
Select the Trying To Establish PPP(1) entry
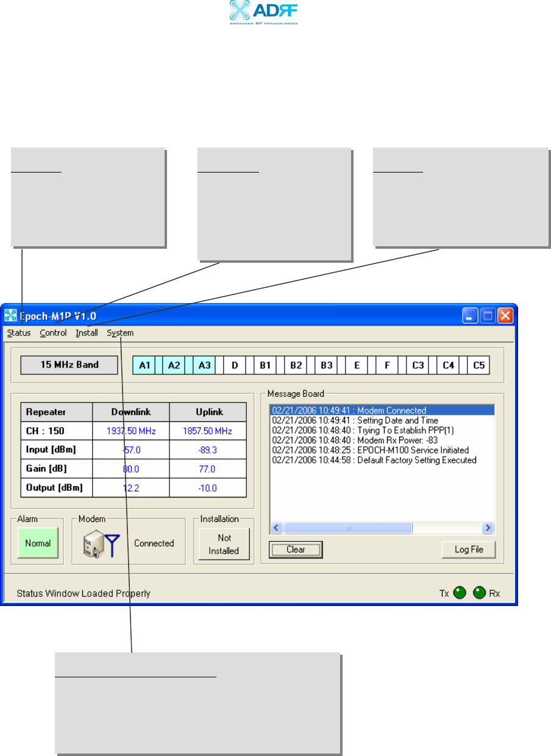click(363, 430)
